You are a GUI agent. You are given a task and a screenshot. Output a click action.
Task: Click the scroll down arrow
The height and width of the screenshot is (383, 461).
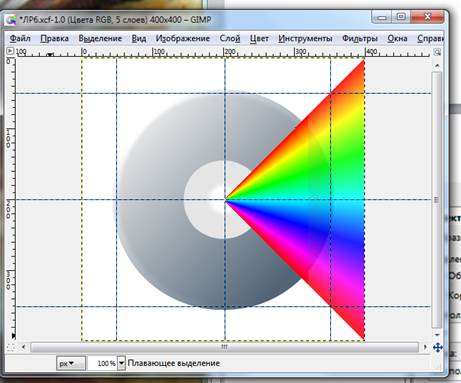(437, 335)
